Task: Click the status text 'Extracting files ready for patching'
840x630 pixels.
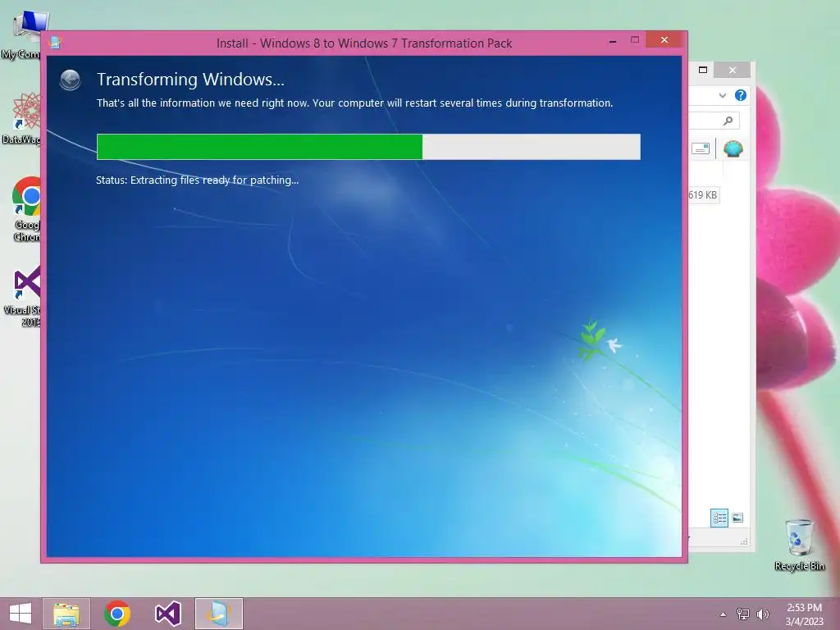Action: tap(214, 180)
